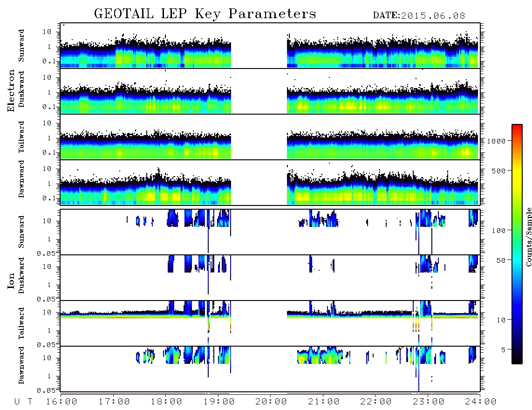Viewport: 532px width, 410px height.
Task: Click the Electron Sunward spectrogram panel
Action: point(270,46)
